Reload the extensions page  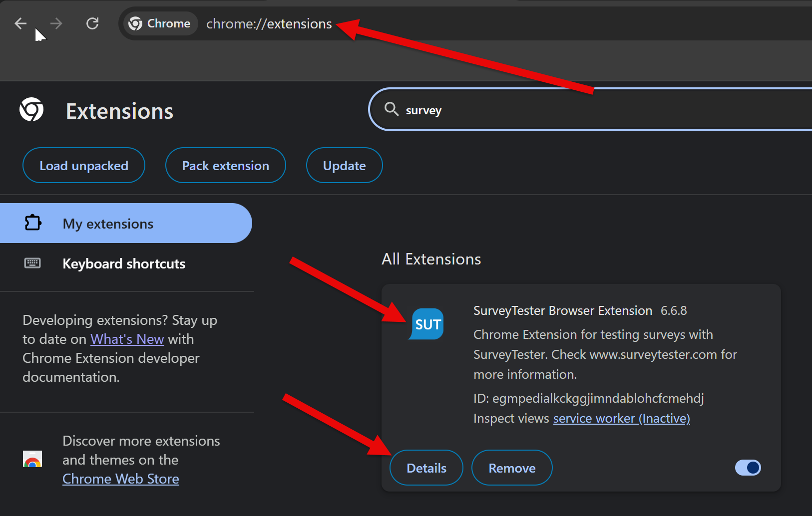pos(92,23)
